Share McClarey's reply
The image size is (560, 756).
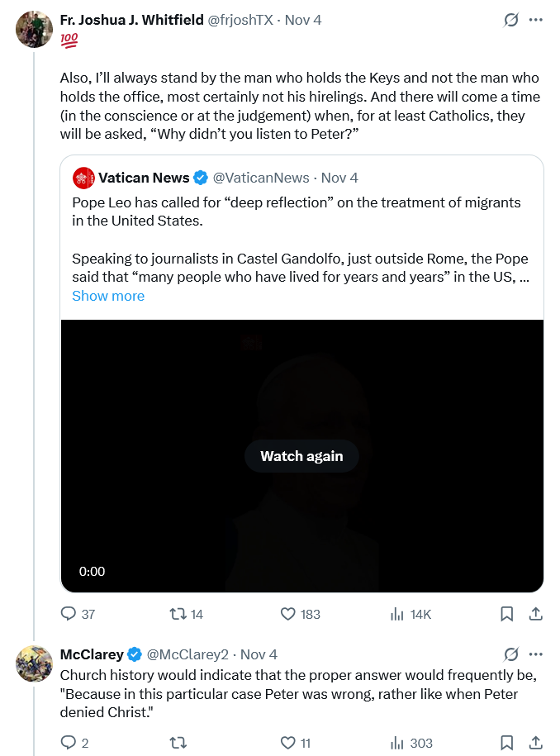pyautogui.click(x=535, y=743)
